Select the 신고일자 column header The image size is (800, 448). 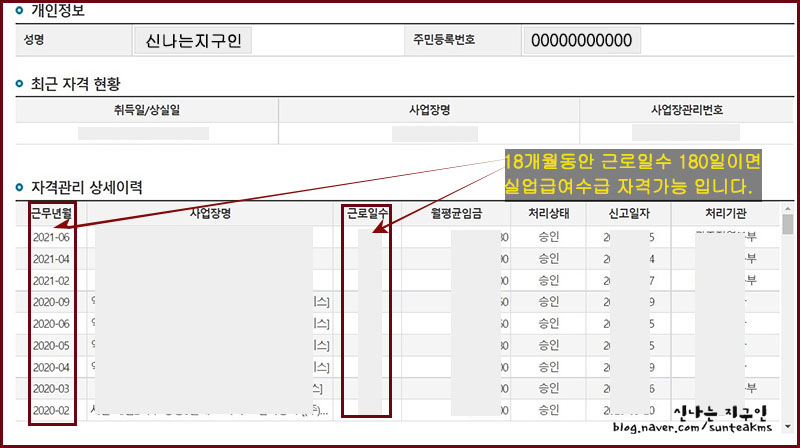pos(629,213)
